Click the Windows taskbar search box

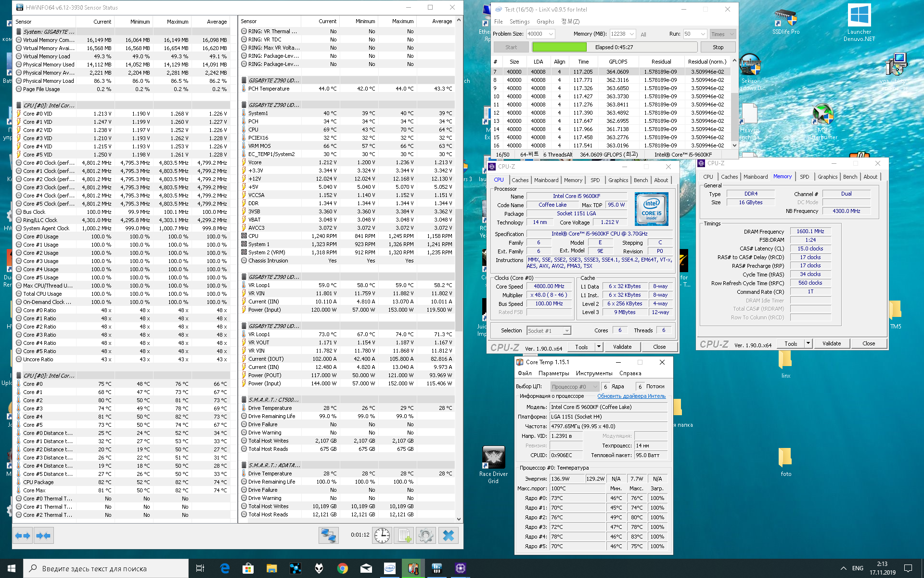[106, 568]
